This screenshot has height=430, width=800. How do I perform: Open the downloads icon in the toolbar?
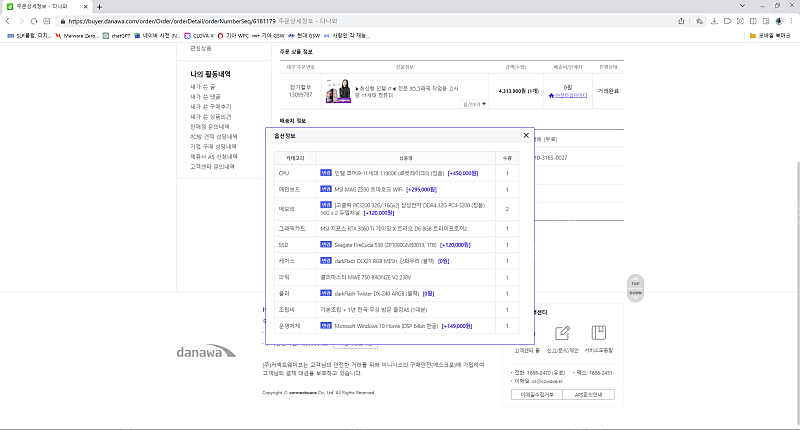pos(714,21)
